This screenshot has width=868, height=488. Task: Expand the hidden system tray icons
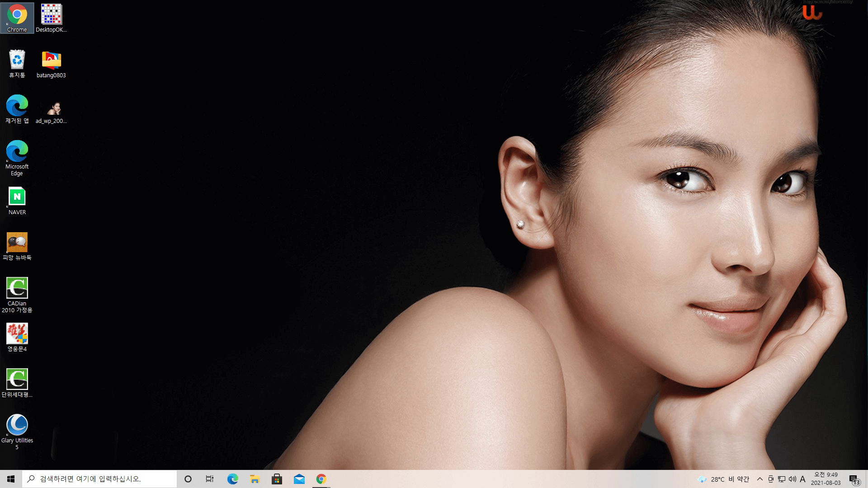[x=760, y=479]
